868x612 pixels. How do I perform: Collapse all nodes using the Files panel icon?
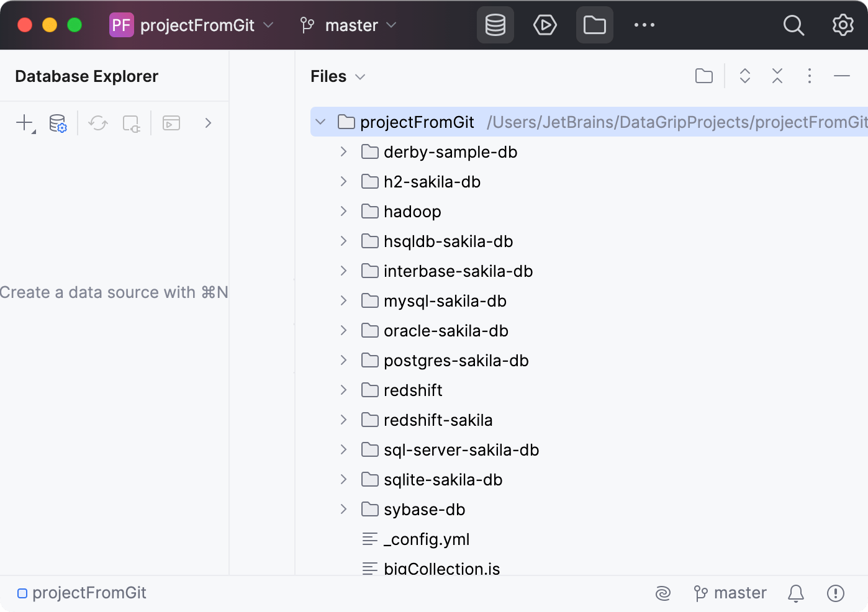coord(777,76)
